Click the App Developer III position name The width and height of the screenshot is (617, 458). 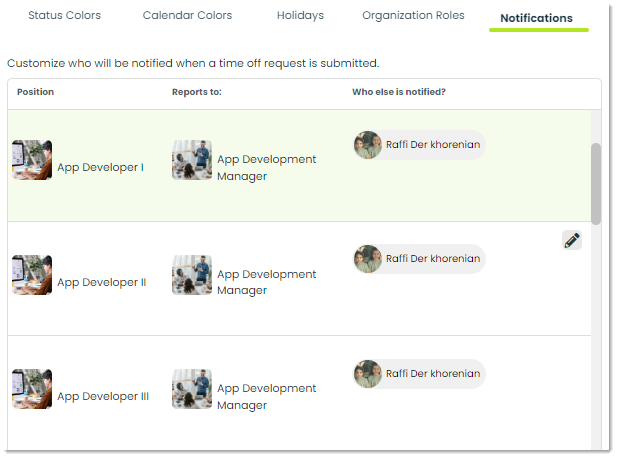coord(103,397)
